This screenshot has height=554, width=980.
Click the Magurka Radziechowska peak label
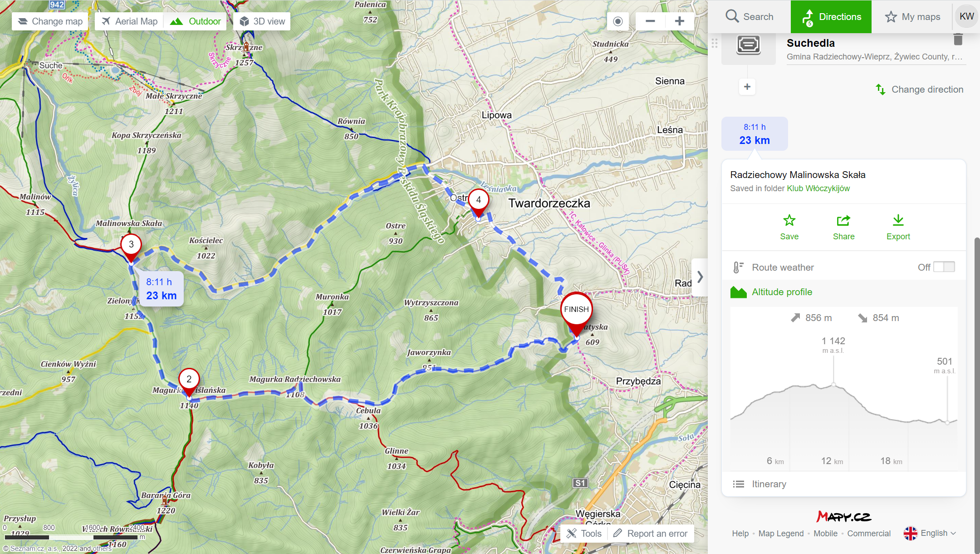coord(295,379)
